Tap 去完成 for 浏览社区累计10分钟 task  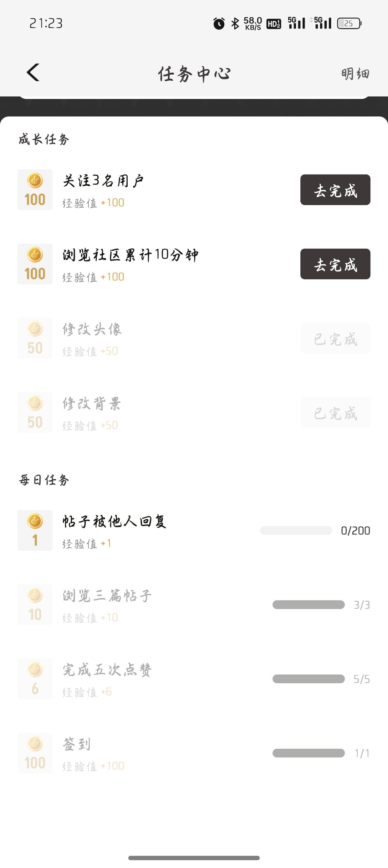(335, 264)
